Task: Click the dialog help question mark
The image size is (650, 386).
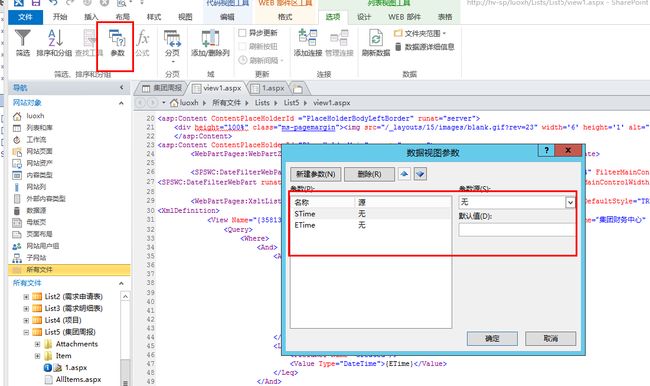Action: pos(546,150)
